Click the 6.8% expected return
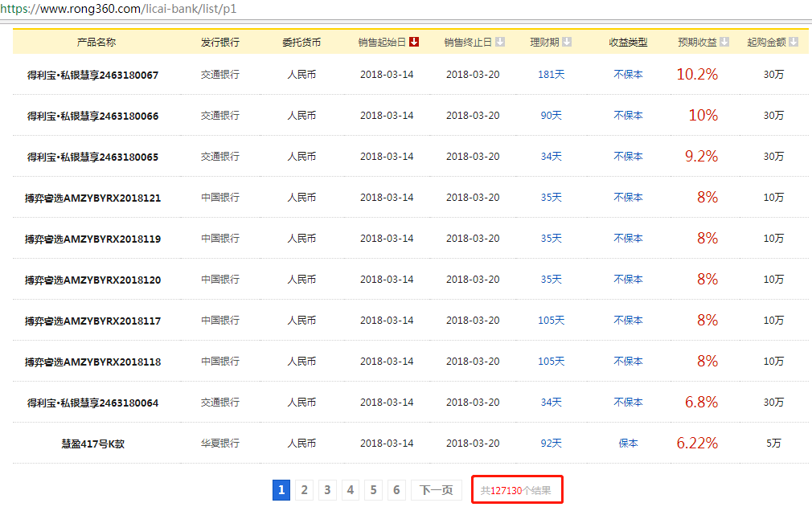Screen dimensions: 812x507 click(701, 402)
